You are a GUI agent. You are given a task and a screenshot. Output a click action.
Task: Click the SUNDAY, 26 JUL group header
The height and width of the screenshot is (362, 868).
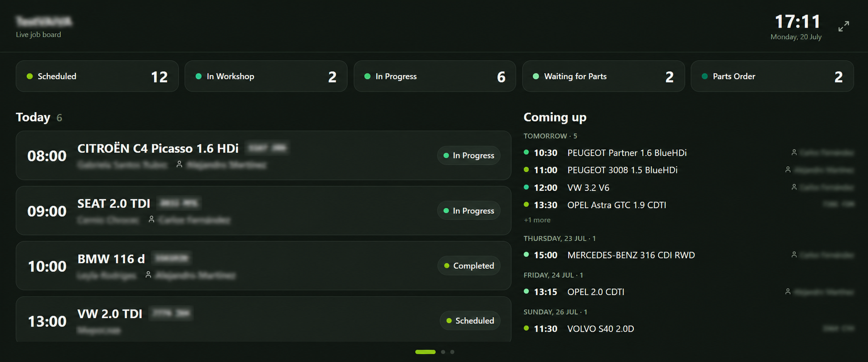click(556, 312)
